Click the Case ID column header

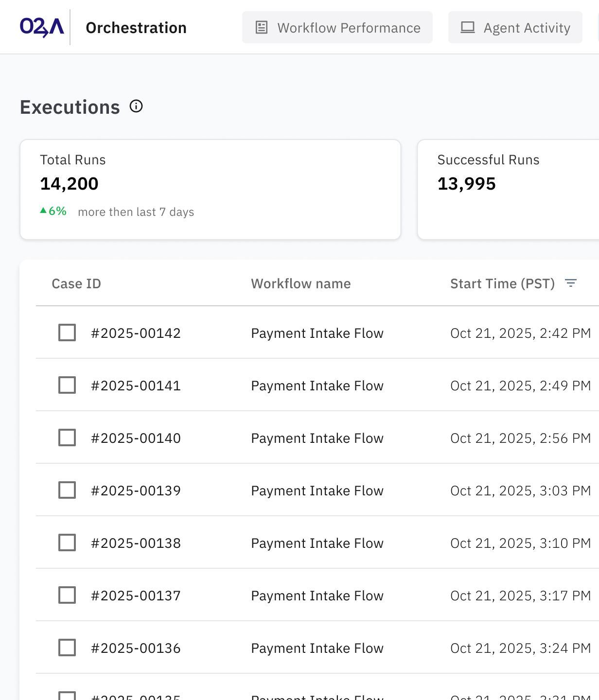pos(76,283)
